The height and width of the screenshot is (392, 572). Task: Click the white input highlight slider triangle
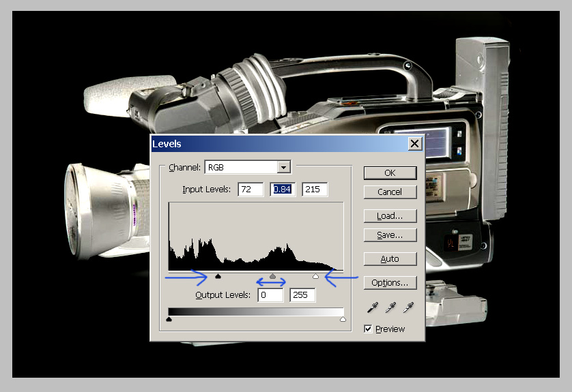315,277
